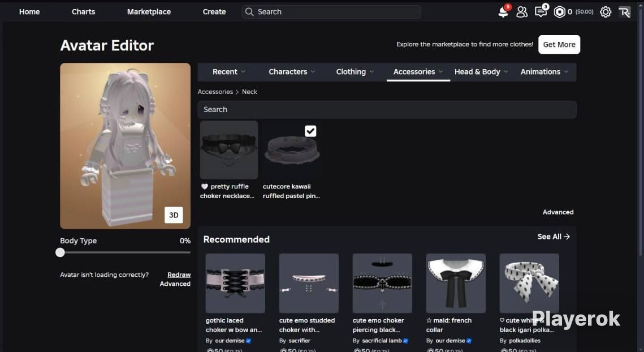This screenshot has height=352, width=644.
Task: Expand the Recent dropdown
Action: tap(229, 71)
